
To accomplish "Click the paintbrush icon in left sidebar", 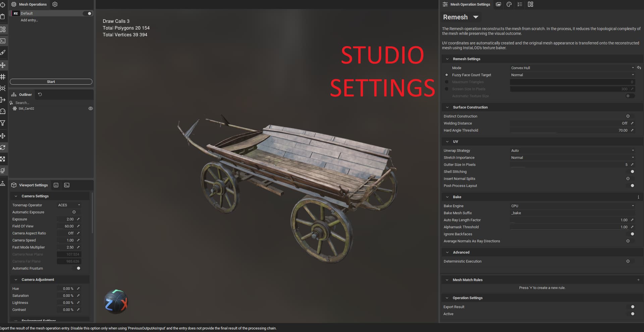I will click(3, 53).
